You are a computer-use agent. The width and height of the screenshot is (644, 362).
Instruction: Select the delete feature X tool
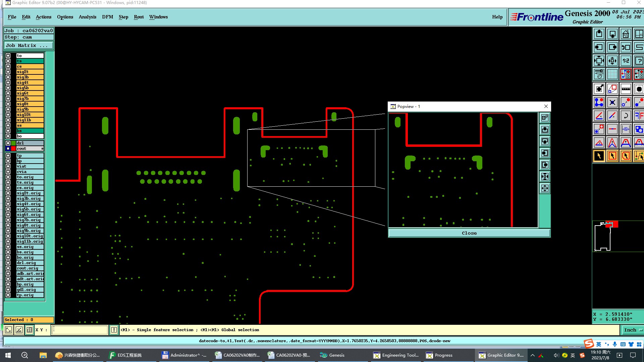[612, 102]
